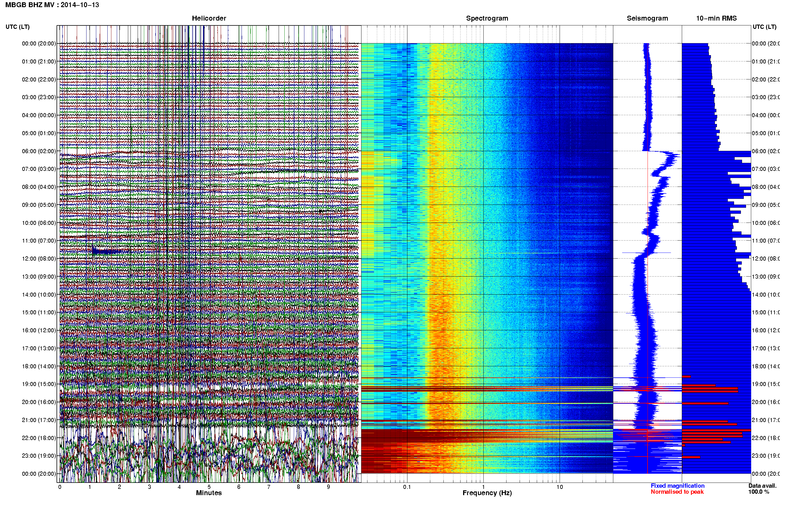This screenshot has width=812, height=508.
Task: Click the left '20:00 (16:00)' time label
Action: [39, 402]
